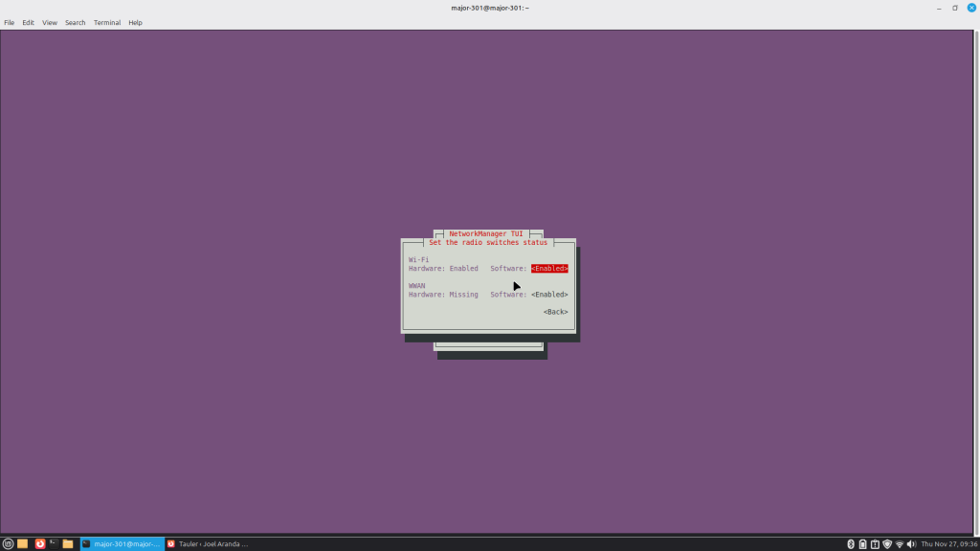980x551 pixels.
Task: Click the battery status tray icon
Action: [x=862, y=543]
